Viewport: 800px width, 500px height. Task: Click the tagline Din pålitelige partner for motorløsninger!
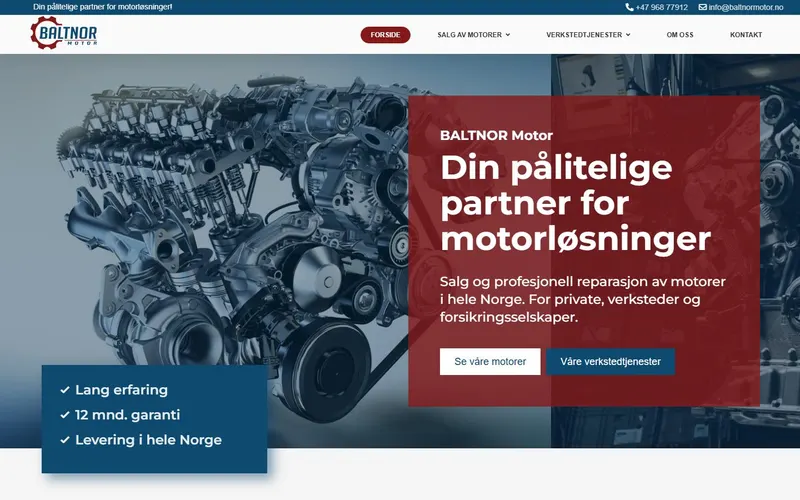103,7
